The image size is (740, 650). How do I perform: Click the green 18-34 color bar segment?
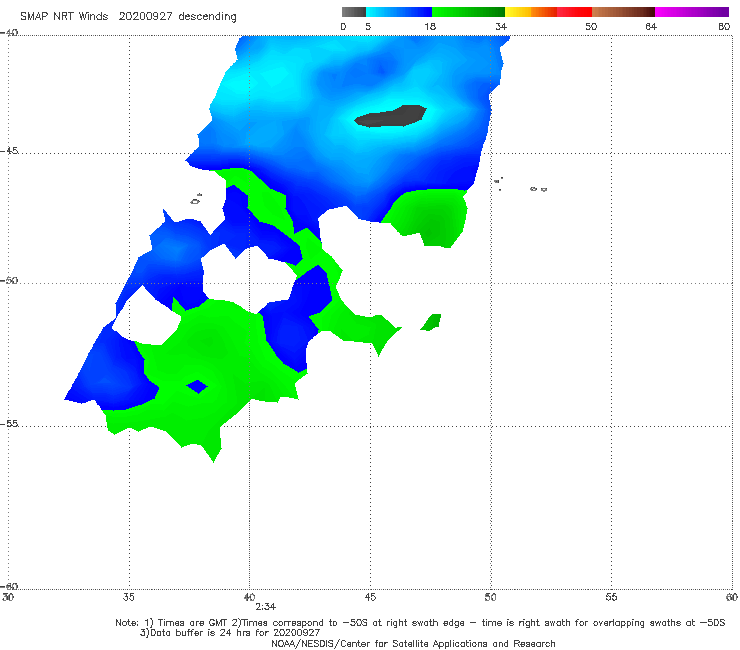(468, 12)
